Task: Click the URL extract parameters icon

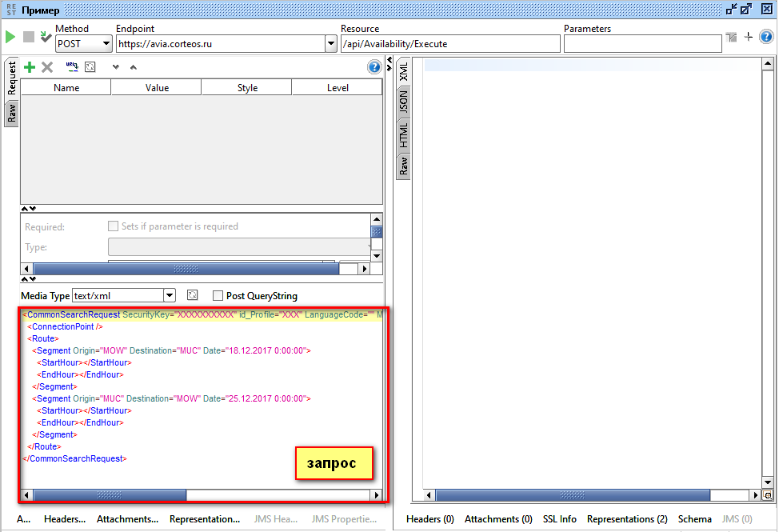Action: [72, 67]
